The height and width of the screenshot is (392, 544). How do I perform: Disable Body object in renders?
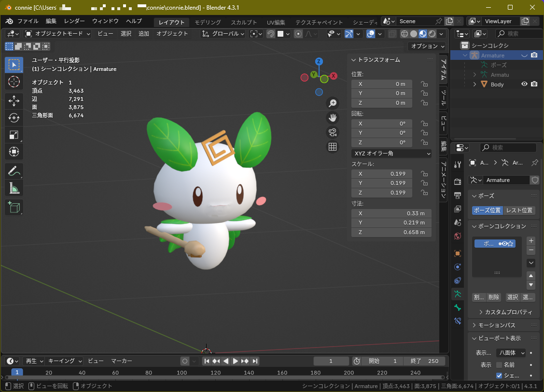point(534,84)
